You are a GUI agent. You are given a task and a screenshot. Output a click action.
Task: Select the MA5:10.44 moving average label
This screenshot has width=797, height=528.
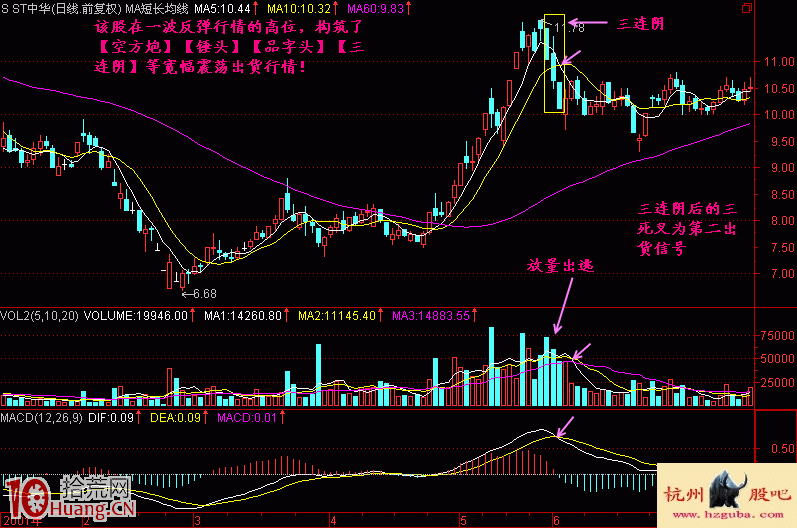pos(223,9)
